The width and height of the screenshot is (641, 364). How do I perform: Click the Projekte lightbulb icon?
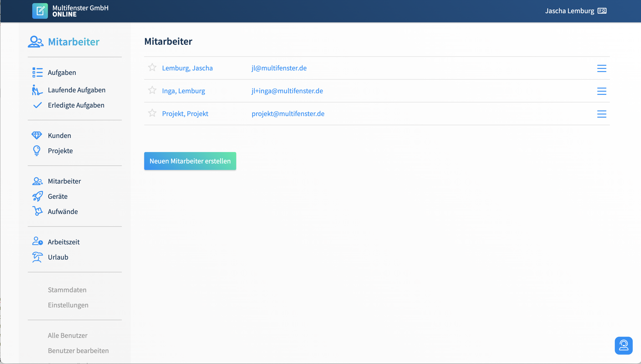37,151
